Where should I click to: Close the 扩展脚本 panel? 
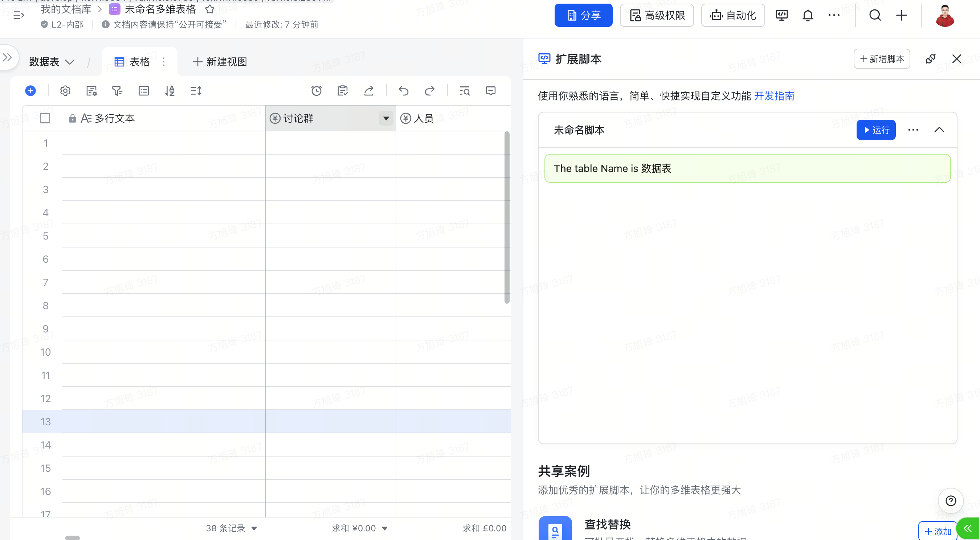click(957, 59)
